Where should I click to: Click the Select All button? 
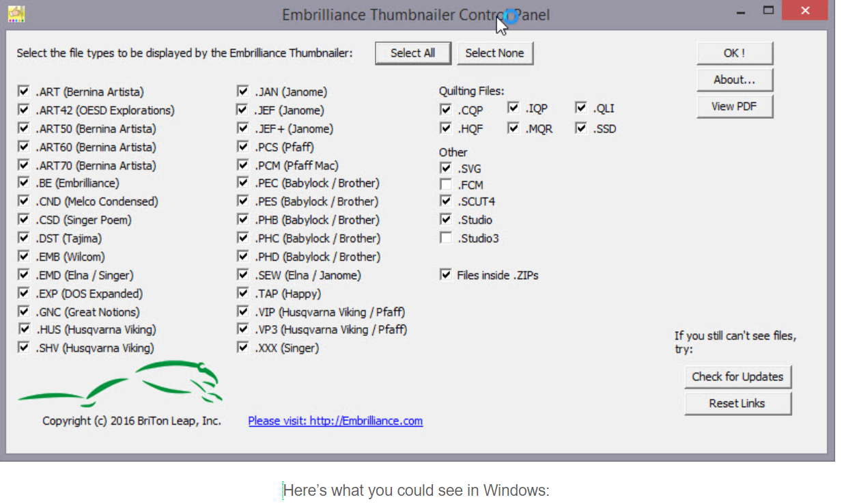413,53
